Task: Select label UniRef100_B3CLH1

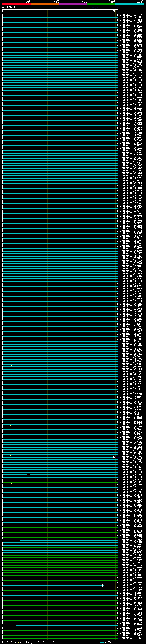Action: pos(131,515)
